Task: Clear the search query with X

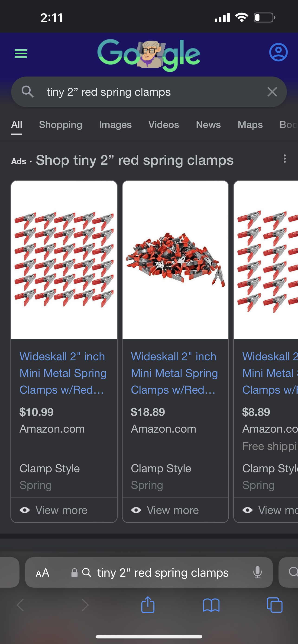Action: [x=272, y=92]
